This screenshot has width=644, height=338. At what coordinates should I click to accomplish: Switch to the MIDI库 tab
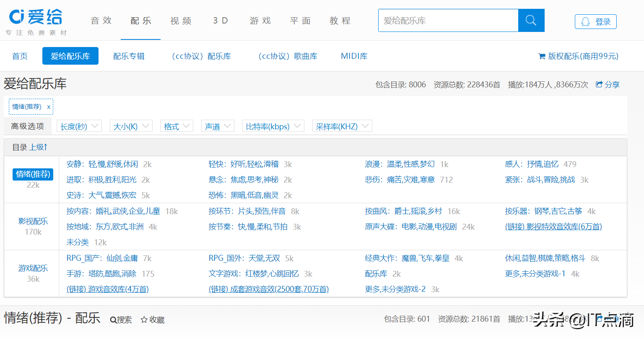click(354, 56)
